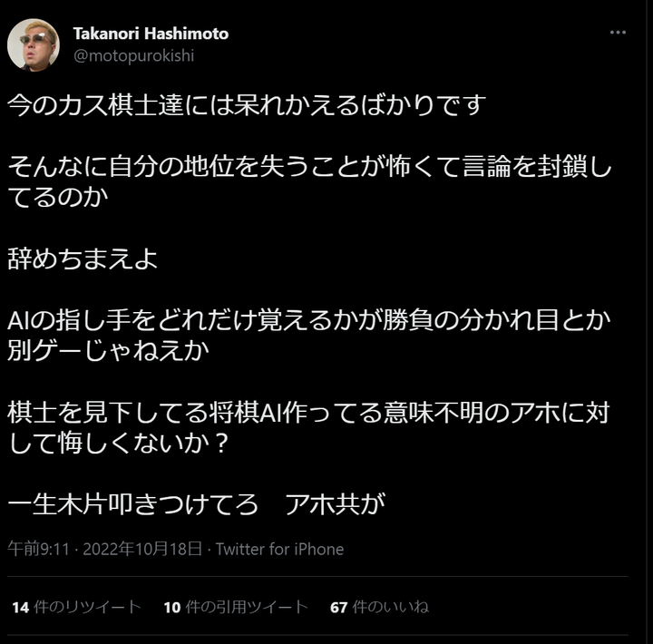This screenshot has width=653, height=644.
Task: Open the three-dot more options menu
Action: (x=618, y=33)
